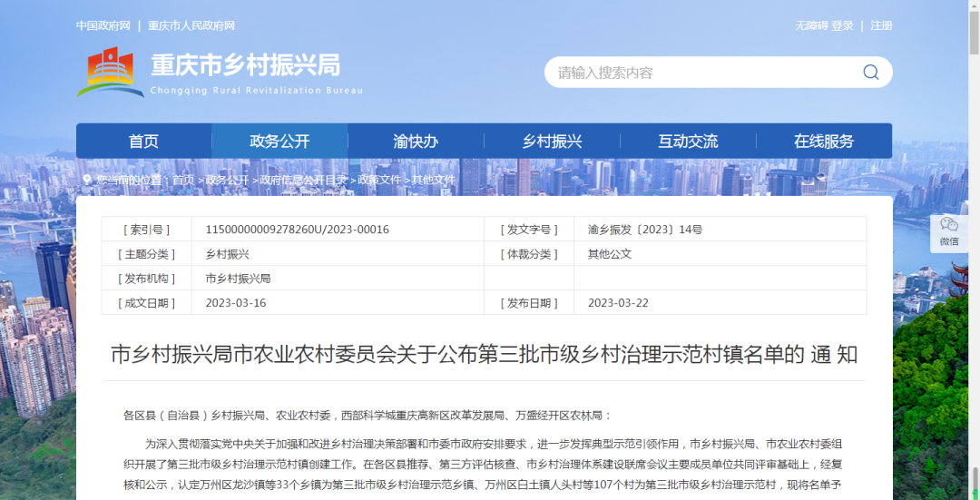Click the location pin icon in breadcrumb

pyautogui.click(x=87, y=181)
